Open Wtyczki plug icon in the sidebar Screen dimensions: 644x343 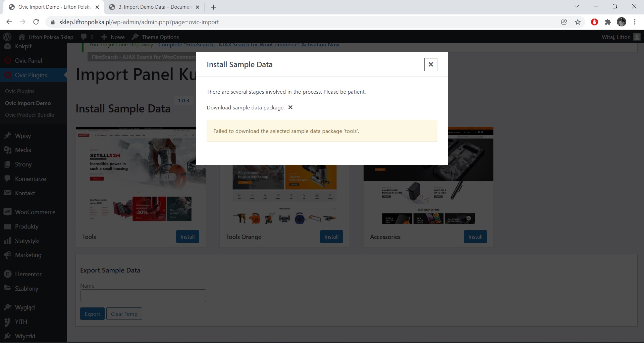(x=7, y=336)
